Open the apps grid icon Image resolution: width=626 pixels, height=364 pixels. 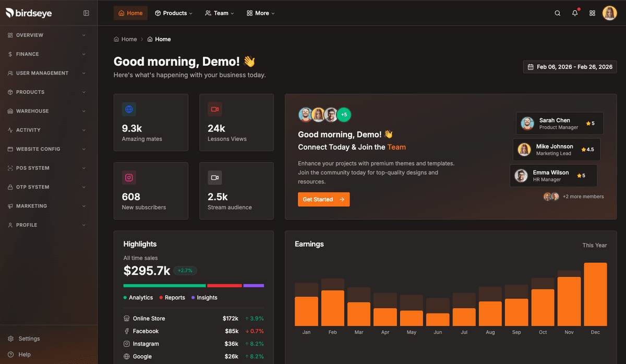click(x=592, y=13)
